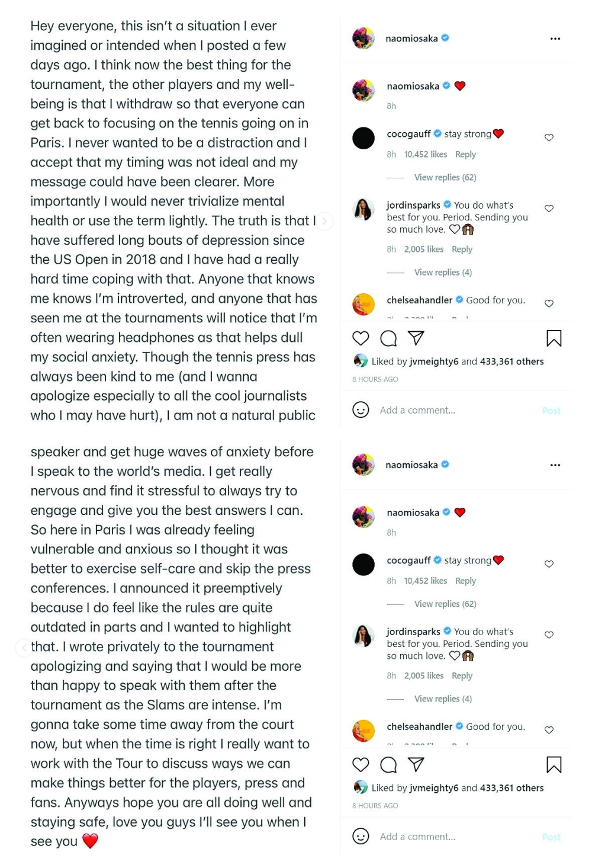
Task: Like jordinsparks' comment in top post
Action: 549,209
